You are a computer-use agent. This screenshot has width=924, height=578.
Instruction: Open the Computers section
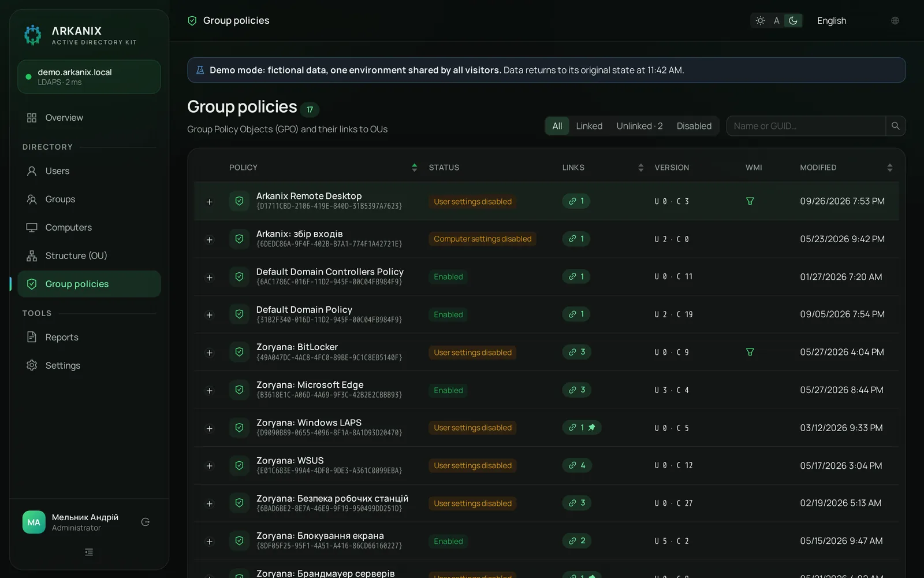89,228
